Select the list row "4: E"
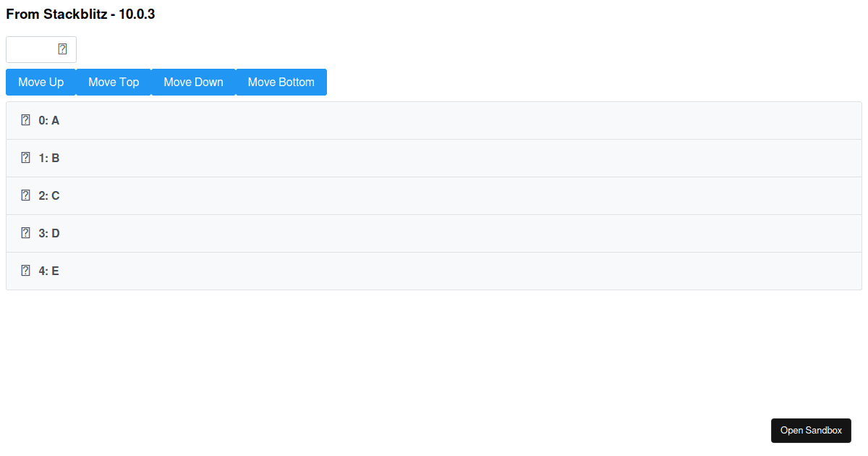The height and width of the screenshot is (456, 868). pyautogui.click(x=434, y=271)
